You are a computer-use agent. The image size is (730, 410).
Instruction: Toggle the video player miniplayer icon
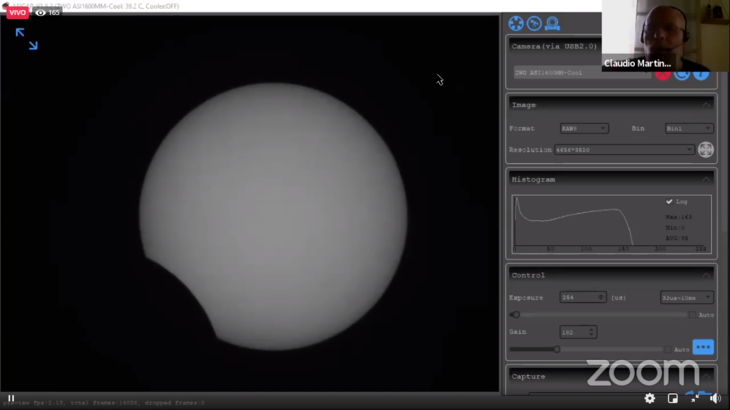(673, 398)
